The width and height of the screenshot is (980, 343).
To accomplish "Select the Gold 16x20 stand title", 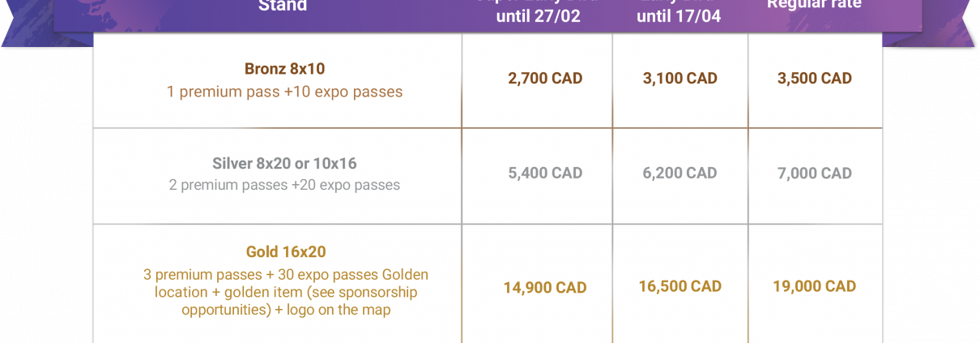I will [x=286, y=252].
